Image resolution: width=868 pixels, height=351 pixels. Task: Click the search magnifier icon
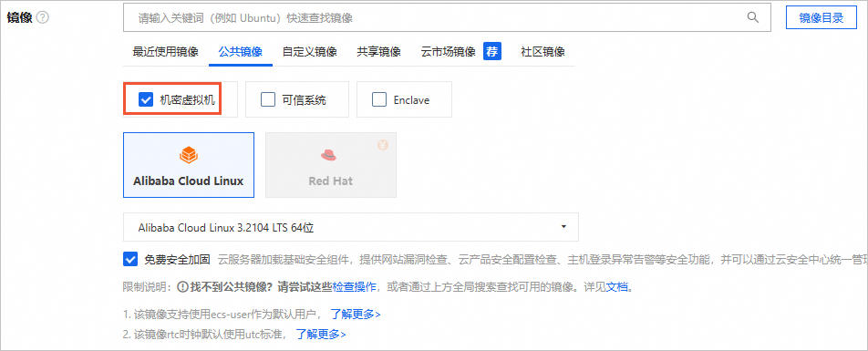tap(753, 17)
